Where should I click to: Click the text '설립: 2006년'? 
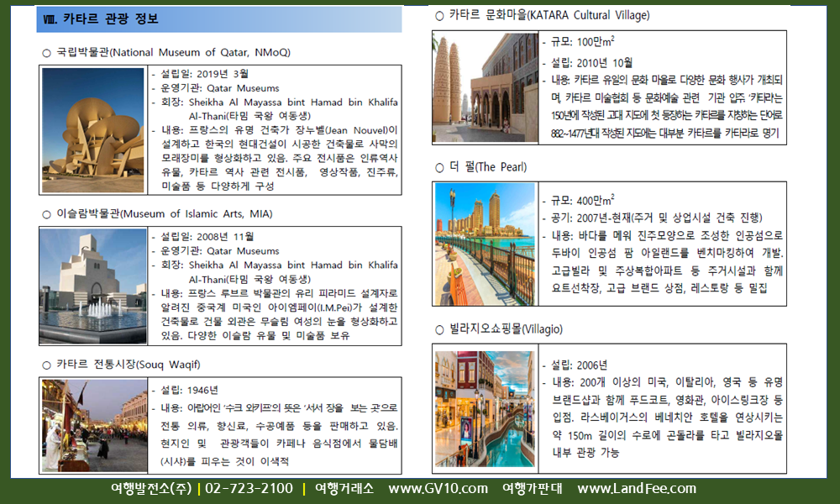[580, 365]
